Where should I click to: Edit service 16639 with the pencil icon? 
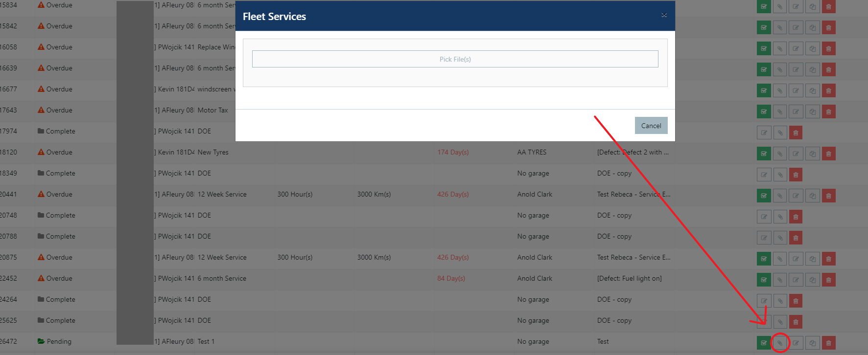[x=796, y=69]
